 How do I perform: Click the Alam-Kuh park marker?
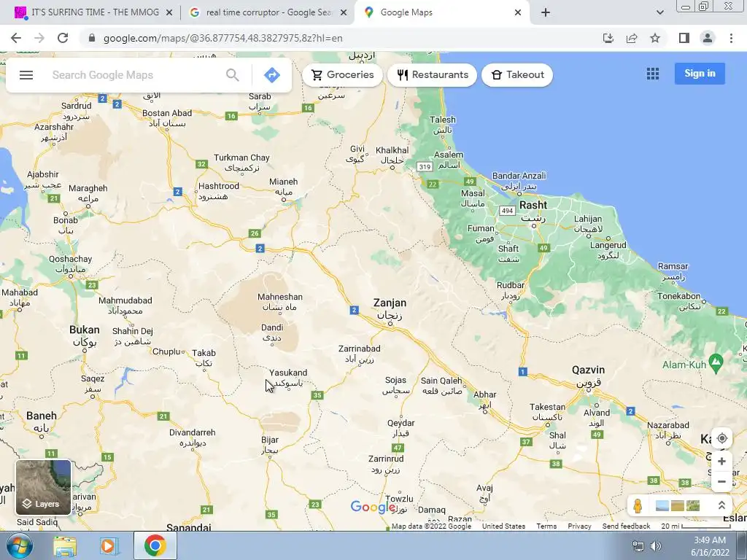[715, 363]
